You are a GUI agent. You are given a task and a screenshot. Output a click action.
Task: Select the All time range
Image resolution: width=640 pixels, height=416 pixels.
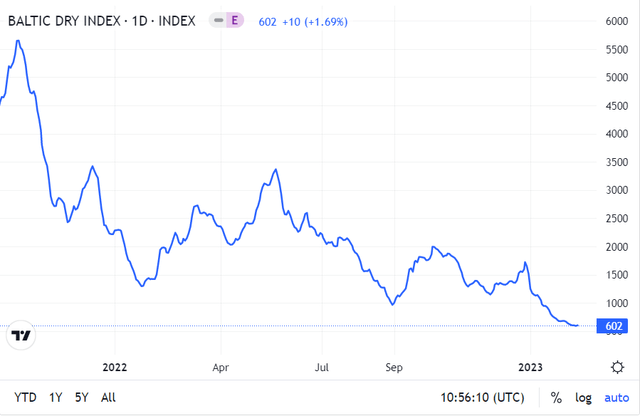[108, 397]
